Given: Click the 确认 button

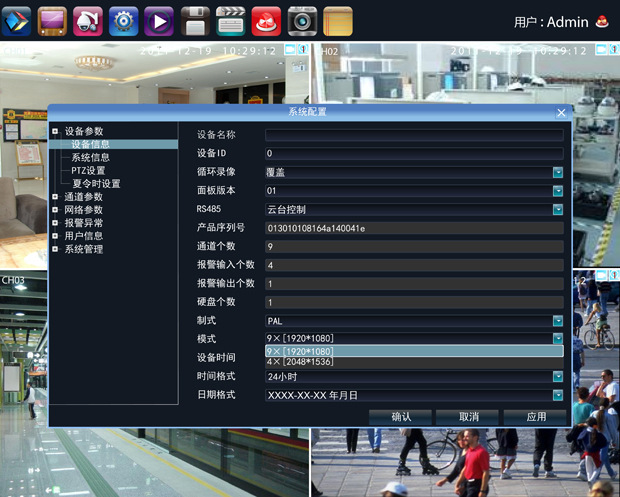Looking at the screenshot, I should tap(400, 417).
